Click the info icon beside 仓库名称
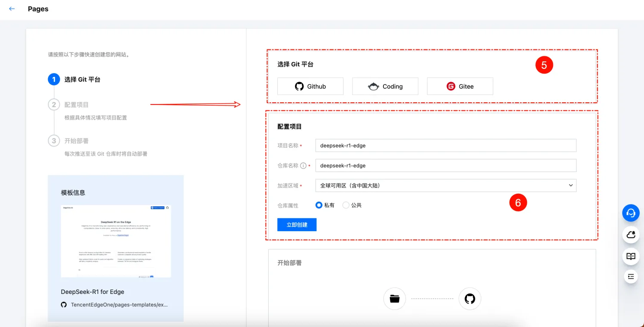Image resolution: width=644 pixels, height=327 pixels. pyautogui.click(x=303, y=165)
